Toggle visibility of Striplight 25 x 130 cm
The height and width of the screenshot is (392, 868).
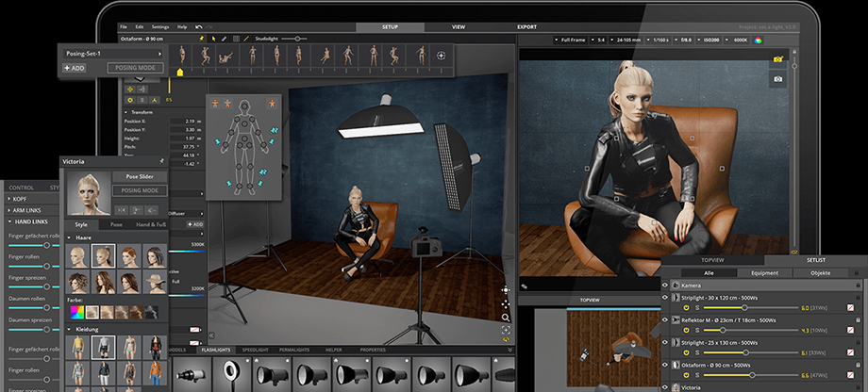pyautogui.click(x=666, y=342)
